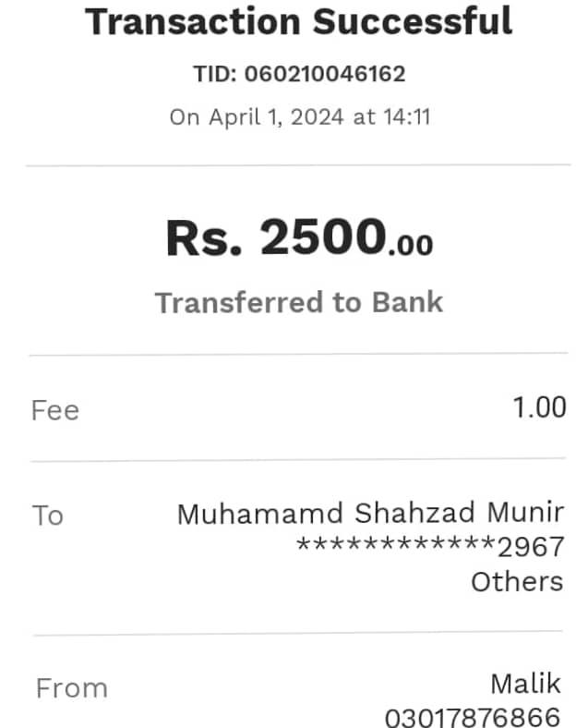Select the TID number 060210046162
Image resolution: width=576 pixels, height=728 pixels.
pos(325,73)
